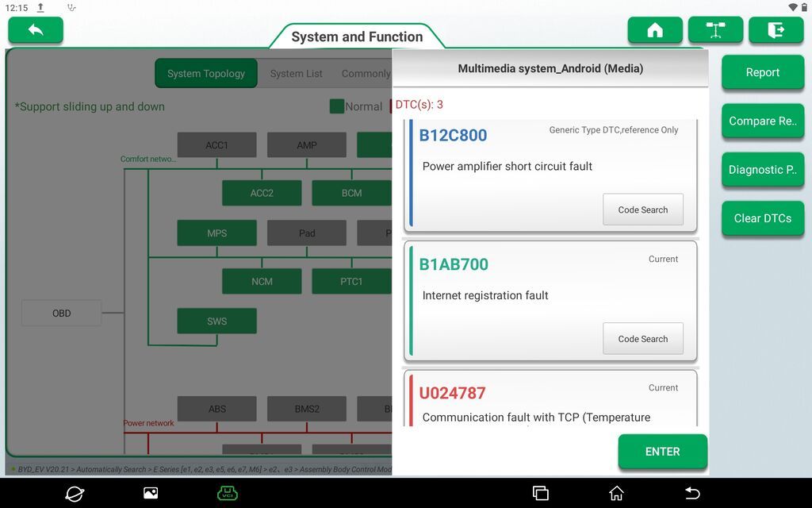
Task: Tap the exit icon button
Action: pos(776,30)
